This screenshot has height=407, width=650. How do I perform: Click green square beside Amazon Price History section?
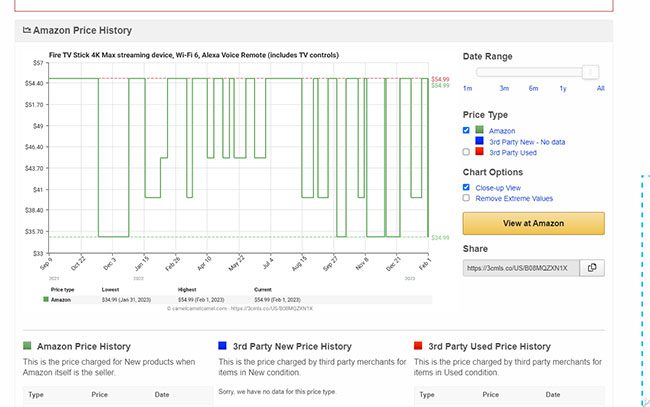tap(27, 346)
